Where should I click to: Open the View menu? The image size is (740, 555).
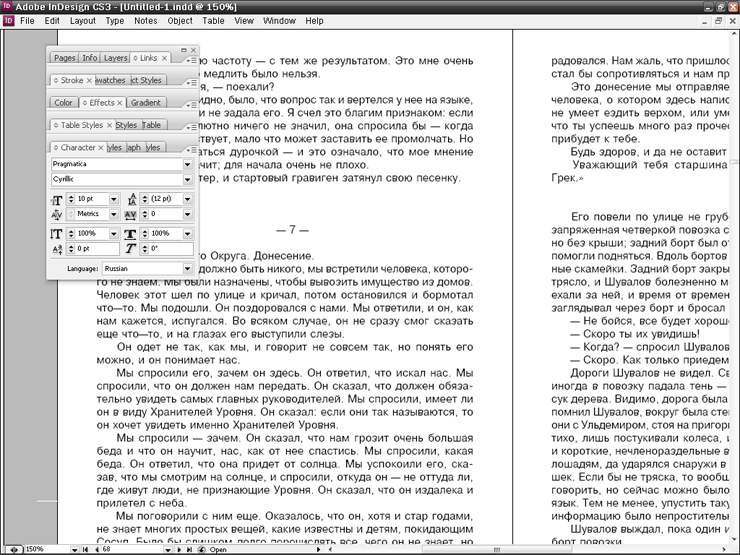(244, 21)
